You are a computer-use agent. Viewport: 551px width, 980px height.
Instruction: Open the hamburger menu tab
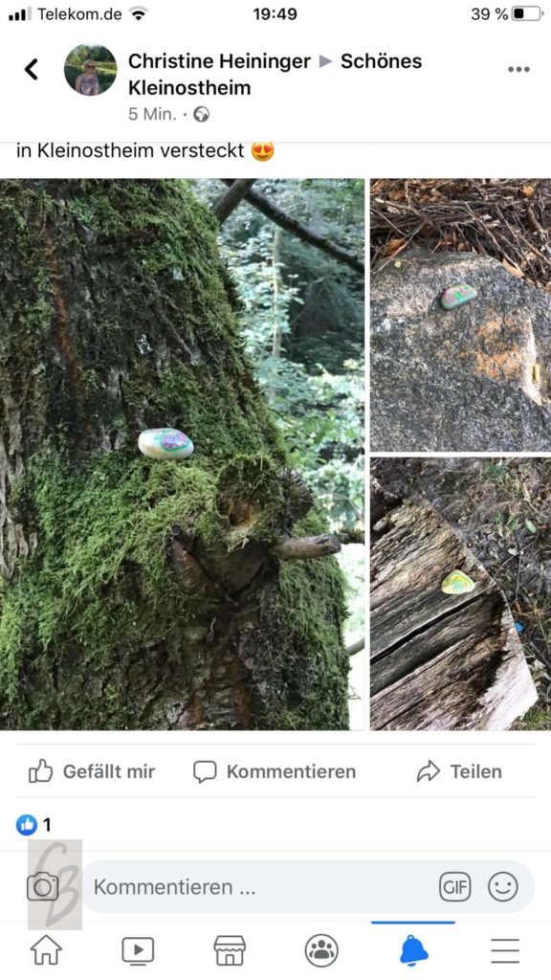click(505, 950)
